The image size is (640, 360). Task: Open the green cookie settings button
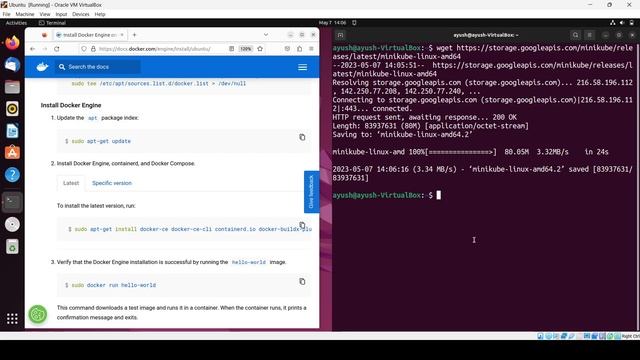pyautogui.click(x=38, y=314)
